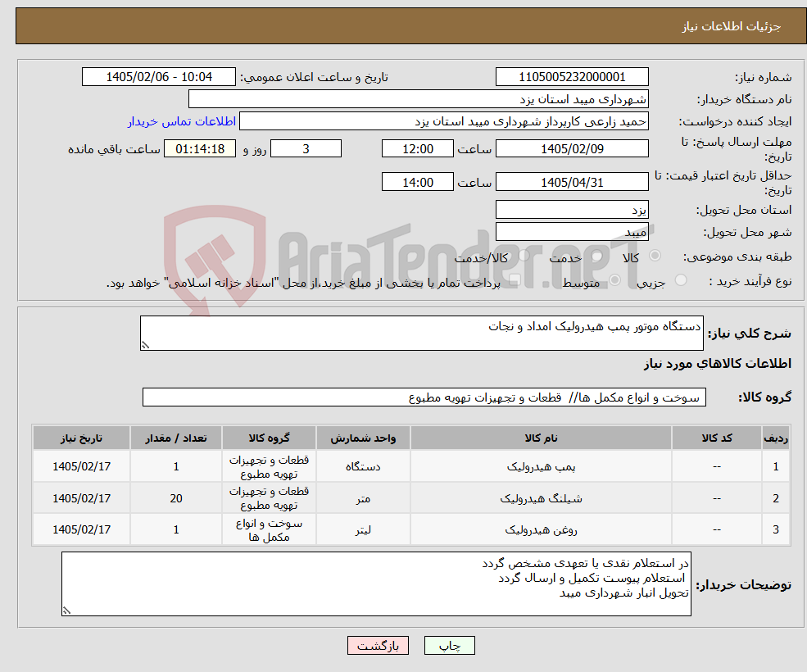
Task: Click the unit cell لیتر
Action: [x=363, y=529]
